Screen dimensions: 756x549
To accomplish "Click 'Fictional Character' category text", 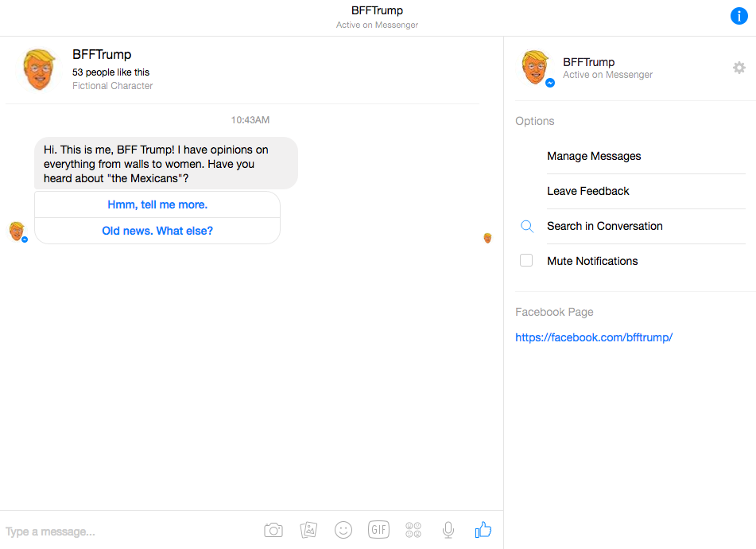I will 112,86.
